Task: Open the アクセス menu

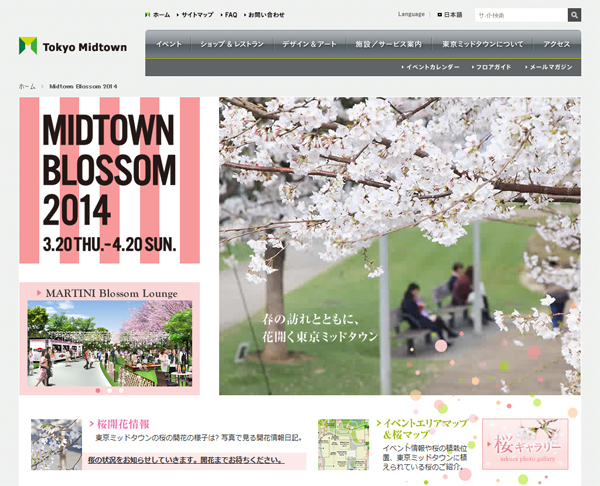Action: 557,44
